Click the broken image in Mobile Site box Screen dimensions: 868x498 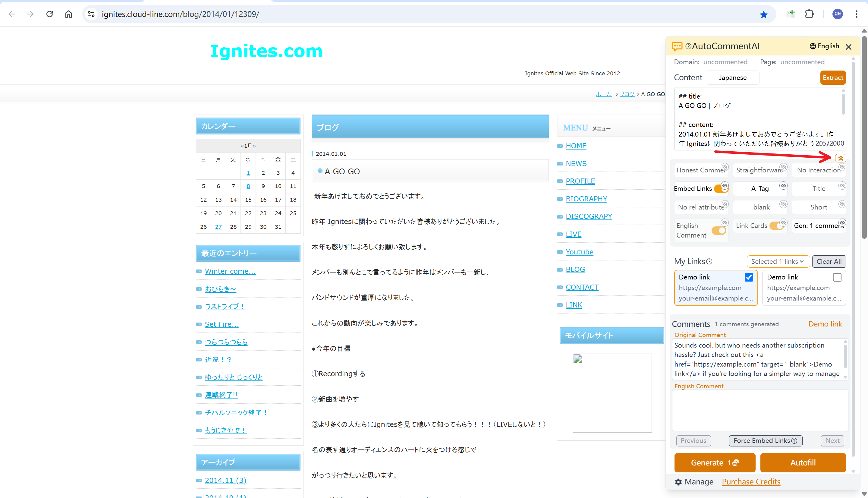[x=612, y=393]
